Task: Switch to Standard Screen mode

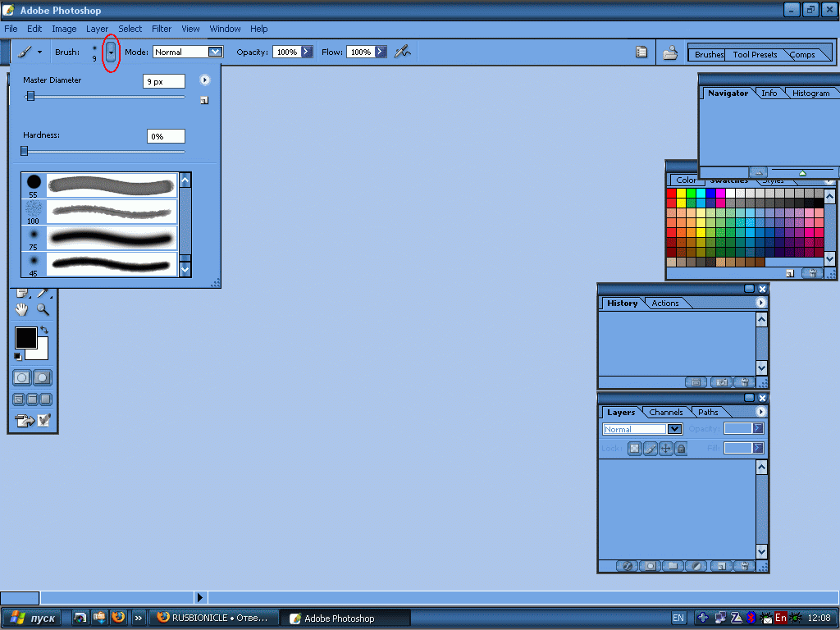Action: pyautogui.click(x=19, y=399)
